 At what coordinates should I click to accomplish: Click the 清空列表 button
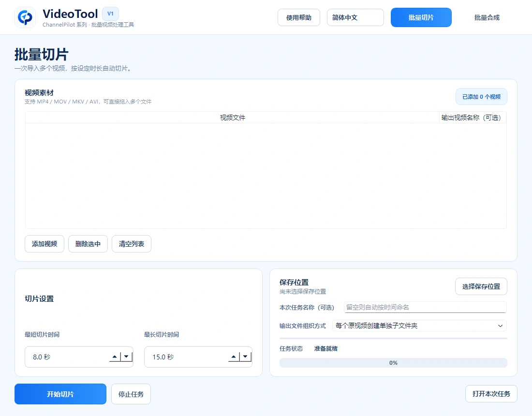coord(131,244)
